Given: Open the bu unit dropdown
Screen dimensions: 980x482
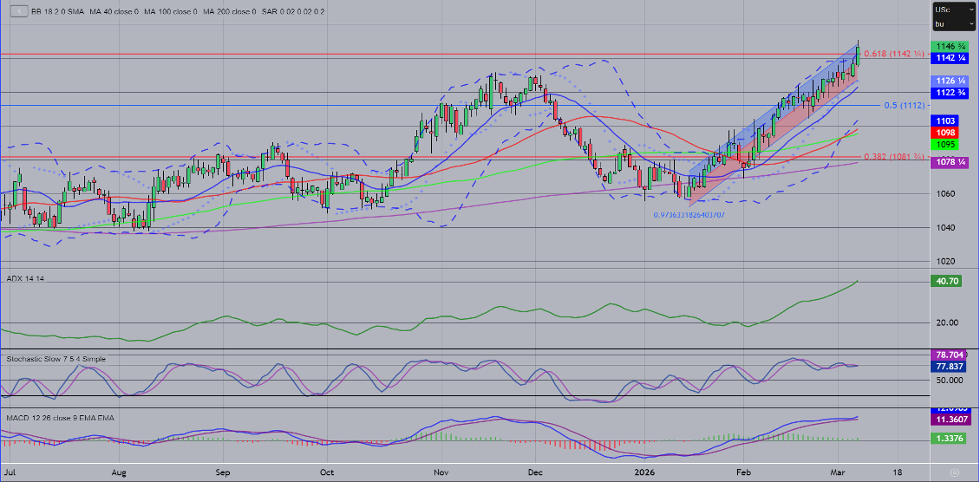Looking at the screenshot, I should pos(953,24).
